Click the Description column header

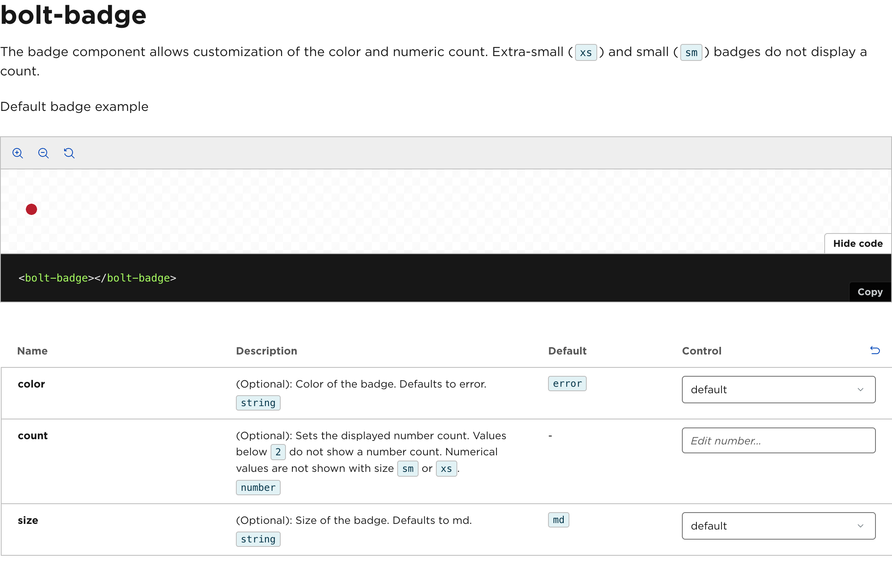[x=267, y=351]
